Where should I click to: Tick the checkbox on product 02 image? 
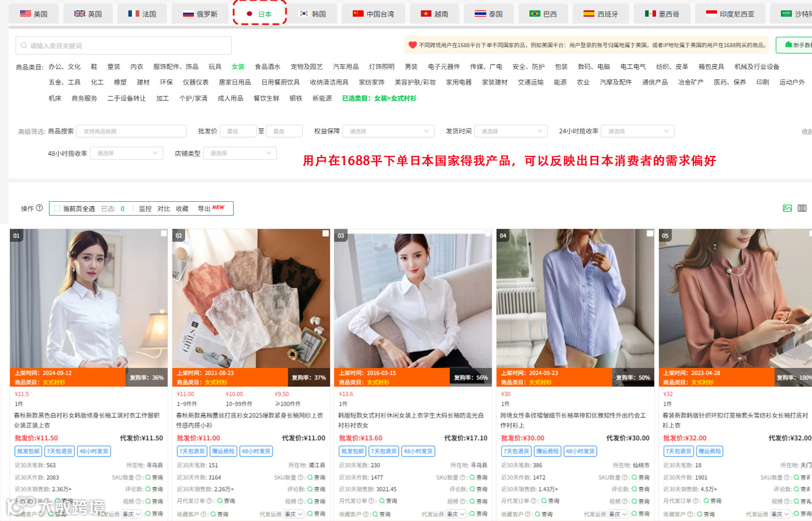click(x=326, y=233)
